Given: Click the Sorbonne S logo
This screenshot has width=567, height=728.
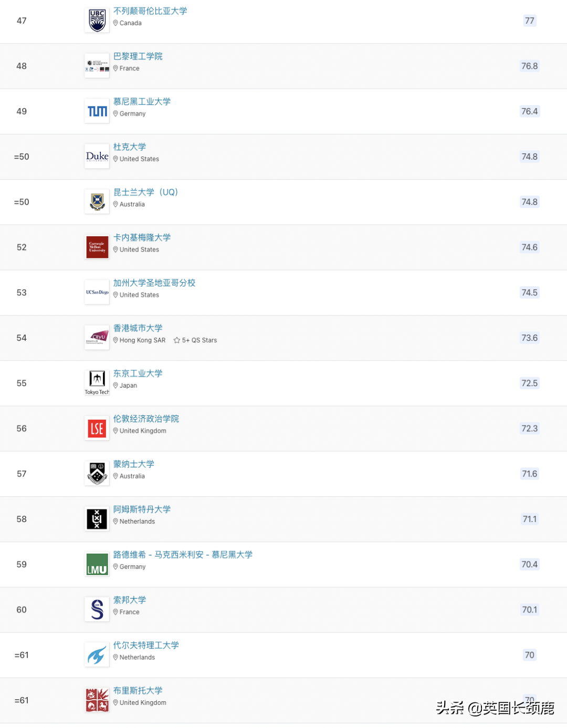Looking at the screenshot, I should pos(97,610).
